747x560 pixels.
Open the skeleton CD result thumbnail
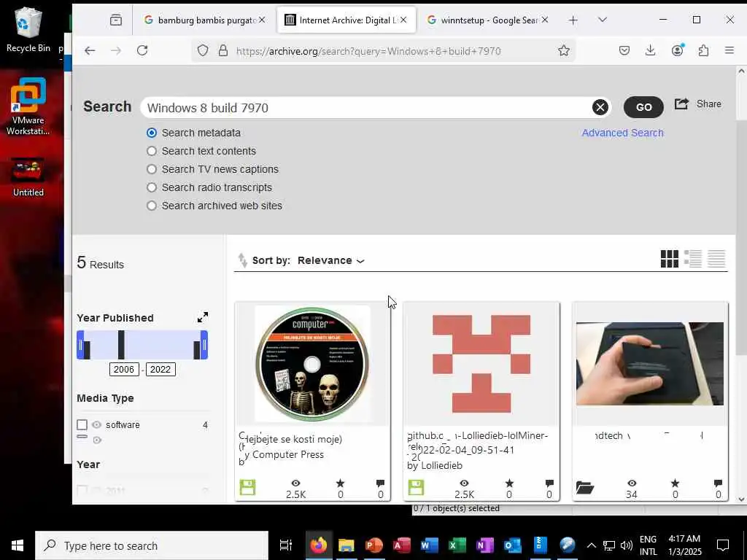312,365
